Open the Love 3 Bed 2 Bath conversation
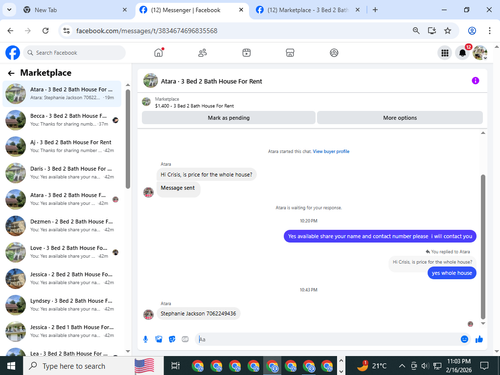 click(62, 252)
